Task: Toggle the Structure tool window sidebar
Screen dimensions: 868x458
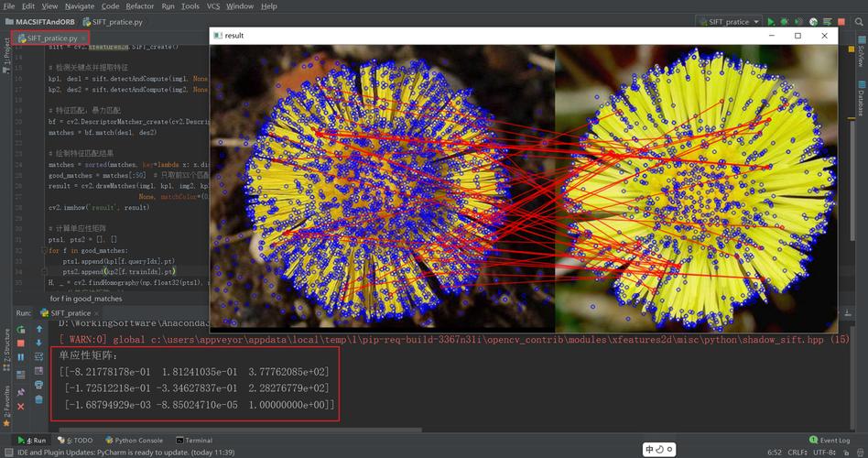Action: tap(5, 346)
